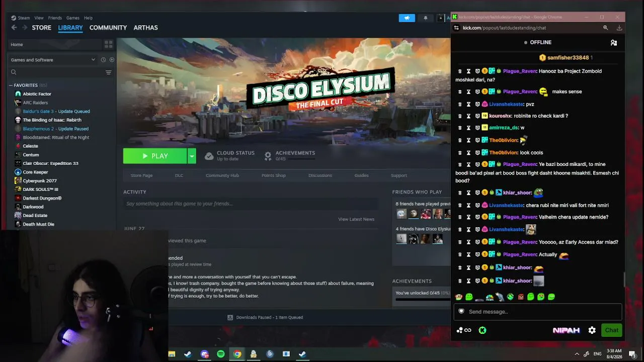Select Cyberpunk 2077 in the library list

tap(40, 180)
